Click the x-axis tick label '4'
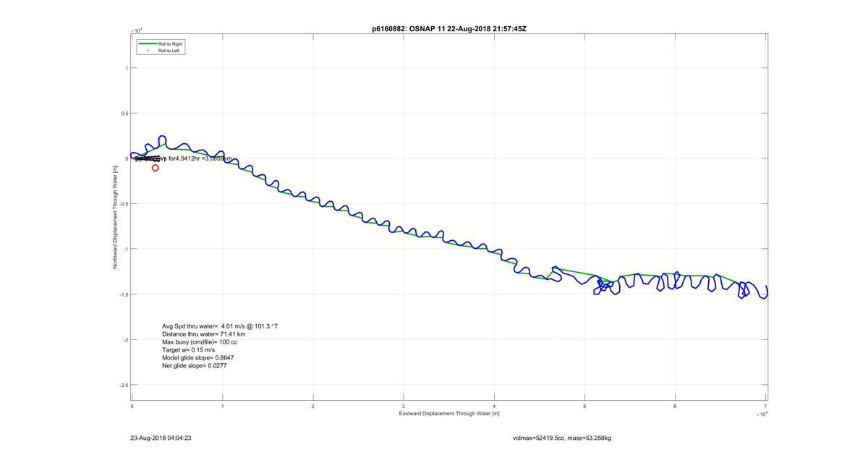This screenshot has height=450, width=868. click(494, 406)
